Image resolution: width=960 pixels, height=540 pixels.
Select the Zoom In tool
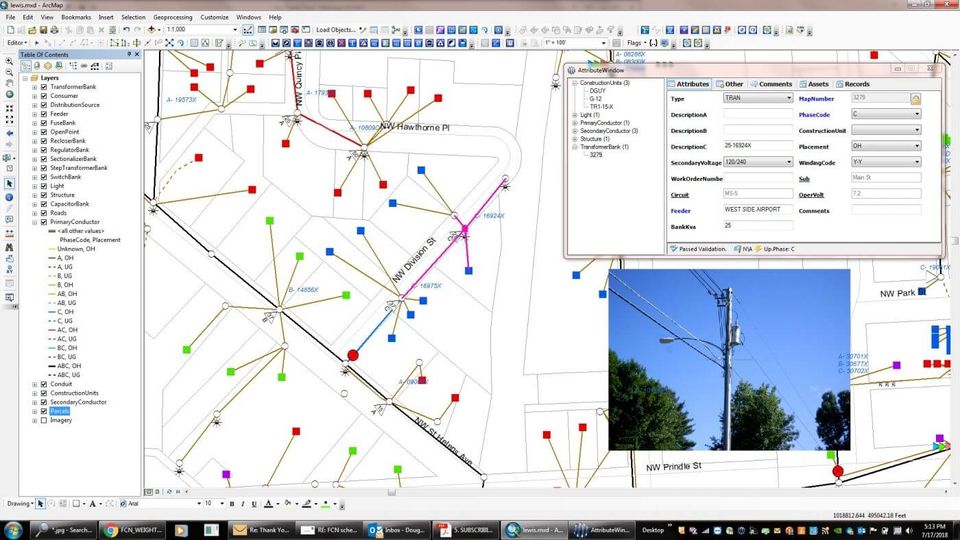[x=10, y=62]
